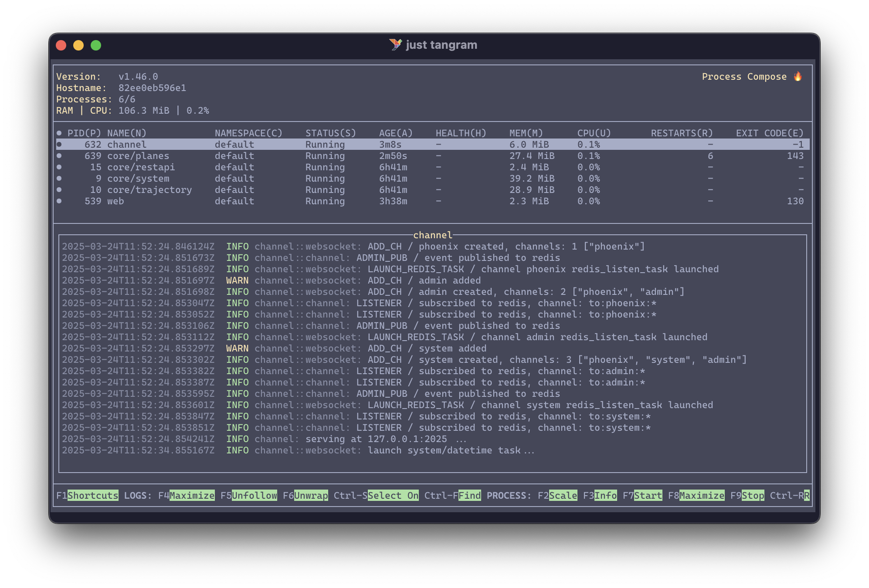Close the terminal window with red button
This screenshot has height=588, width=869.
(x=61, y=45)
